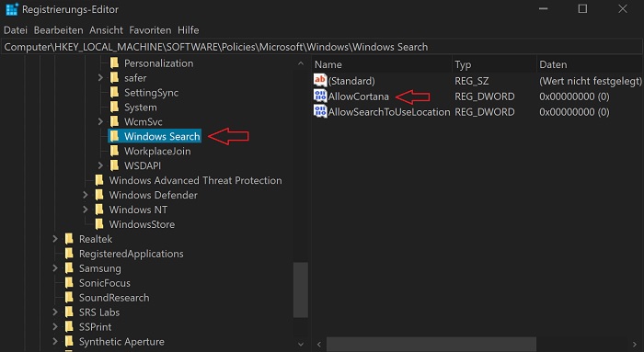644x352 pixels.
Task: Click the WcmSvc folder icon
Action: (x=114, y=122)
